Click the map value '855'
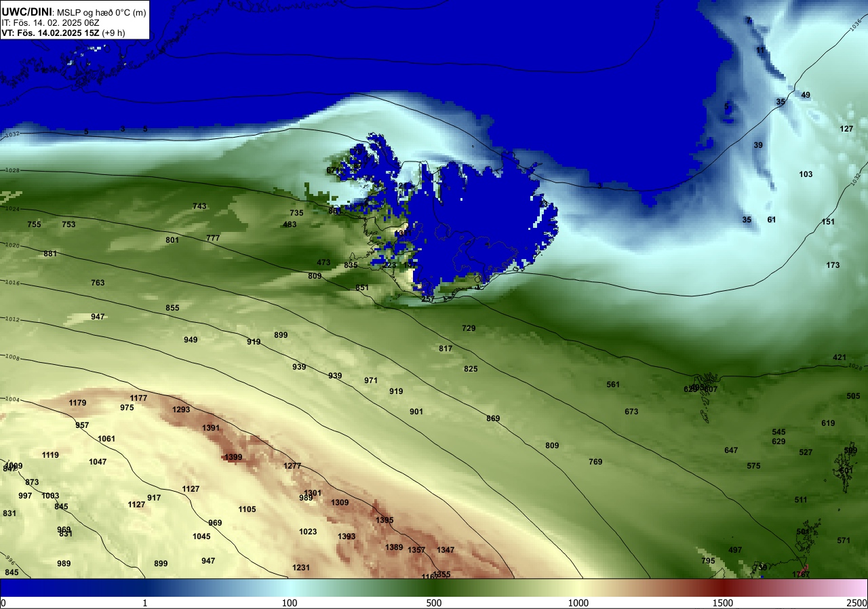The width and height of the screenshot is (868, 609). (172, 308)
